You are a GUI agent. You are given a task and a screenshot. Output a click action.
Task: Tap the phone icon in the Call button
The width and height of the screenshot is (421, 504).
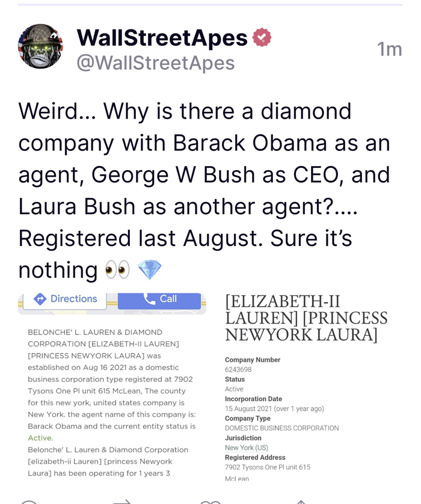tap(149, 299)
